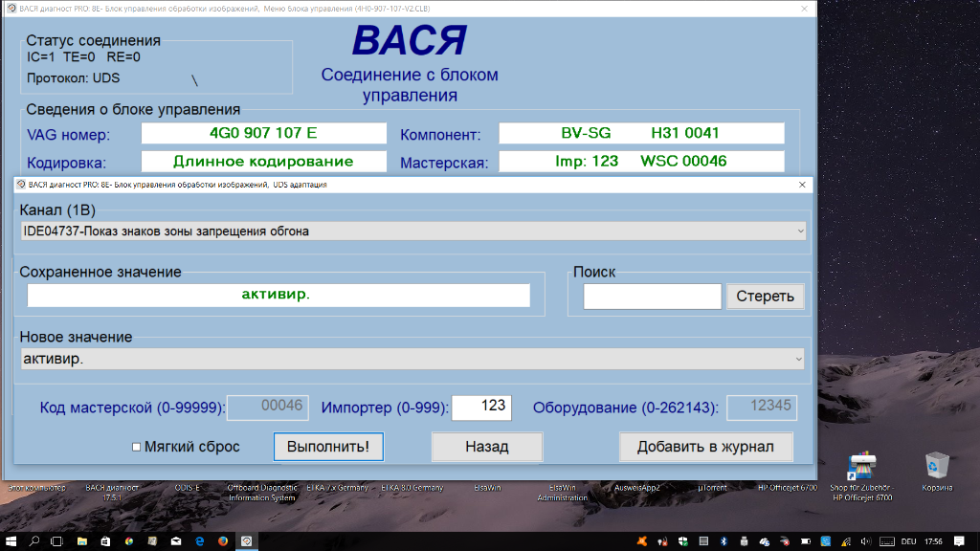Open Microsoft Edge from the taskbar
980x551 pixels.
point(199,540)
